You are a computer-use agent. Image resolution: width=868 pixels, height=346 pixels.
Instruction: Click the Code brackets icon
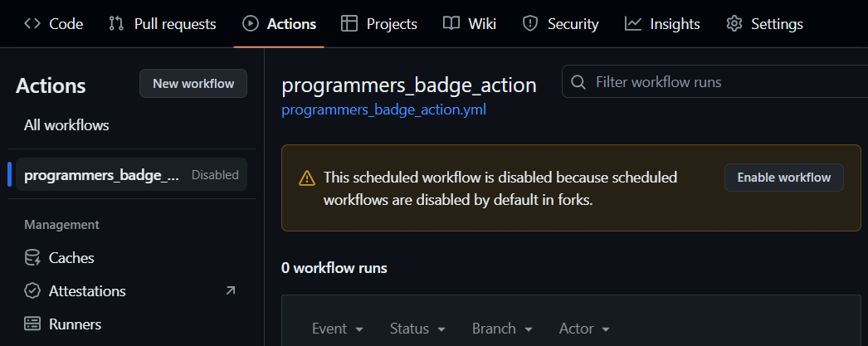pyautogui.click(x=32, y=24)
